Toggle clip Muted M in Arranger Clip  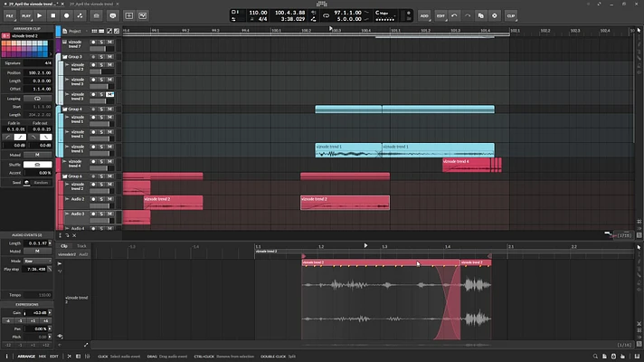[x=37, y=155]
